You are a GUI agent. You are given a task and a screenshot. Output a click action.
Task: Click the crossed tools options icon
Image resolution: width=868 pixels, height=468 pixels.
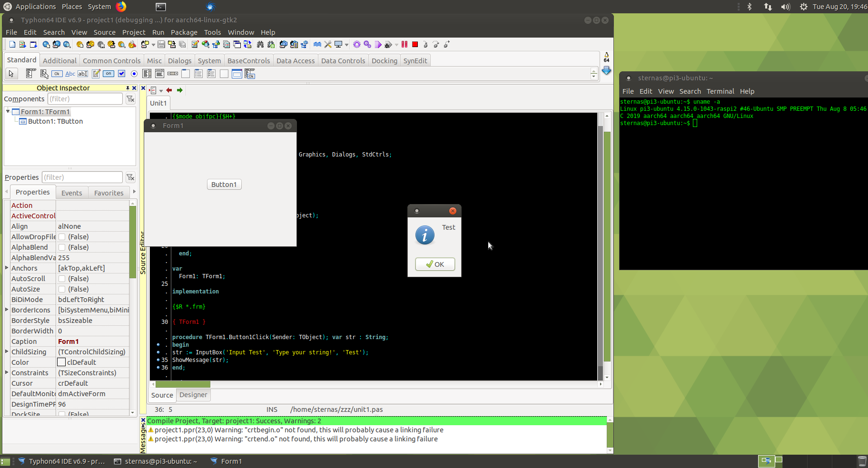pyautogui.click(x=328, y=44)
